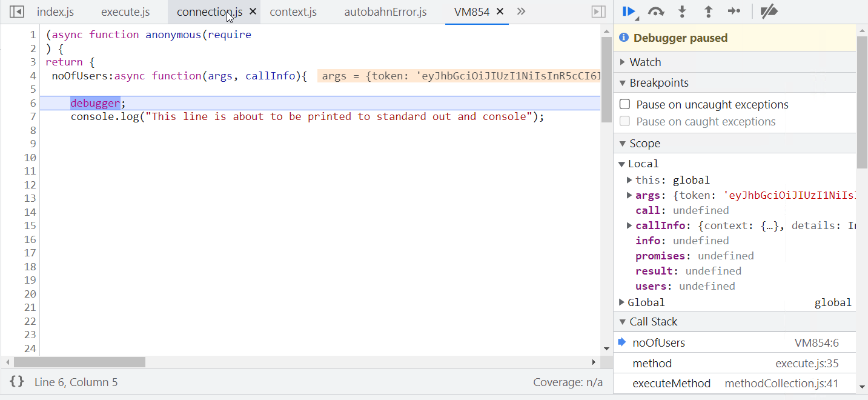Deactivate breakpoints icon

tap(769, 12)
